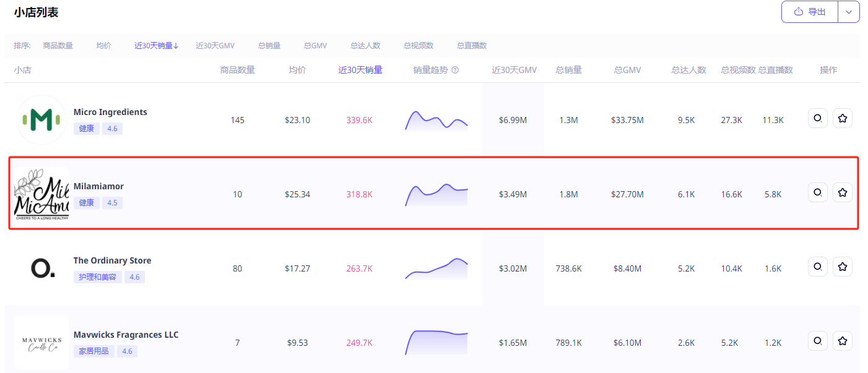Sort list by 商品数量
Viewport: 868px width, 373px height.
(58, 46)
